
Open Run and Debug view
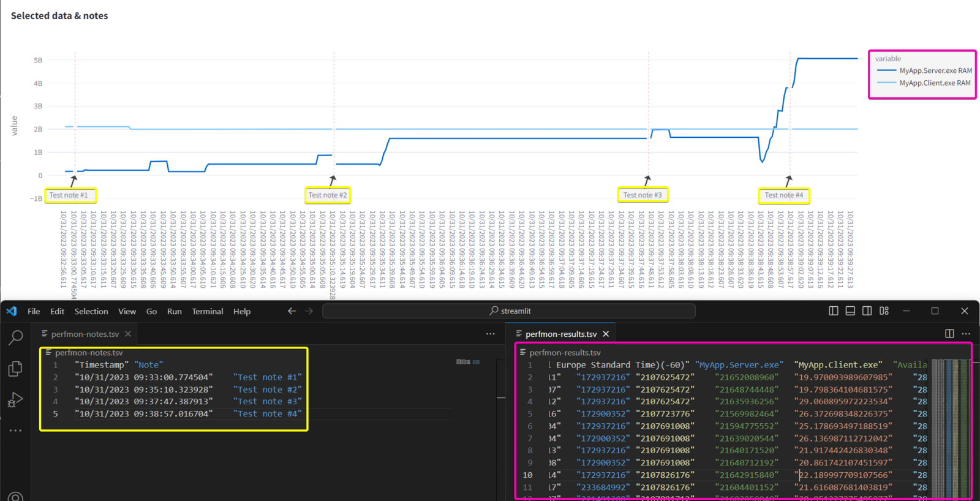pyautogui.click(x=15, y=400)
